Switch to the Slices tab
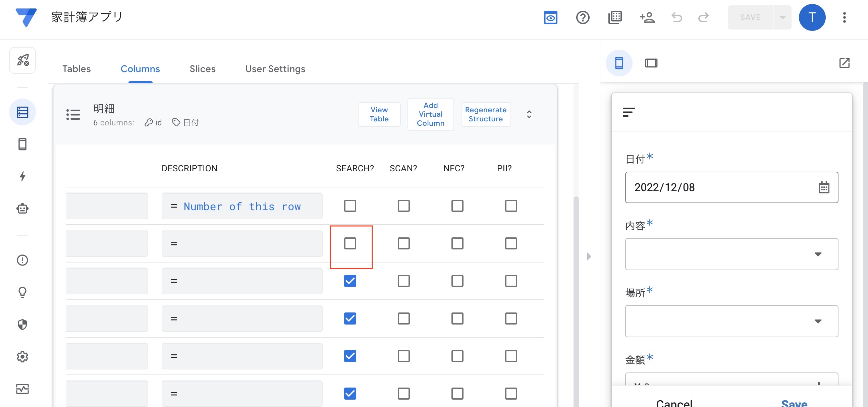The image size is (868, 407). 202,69
